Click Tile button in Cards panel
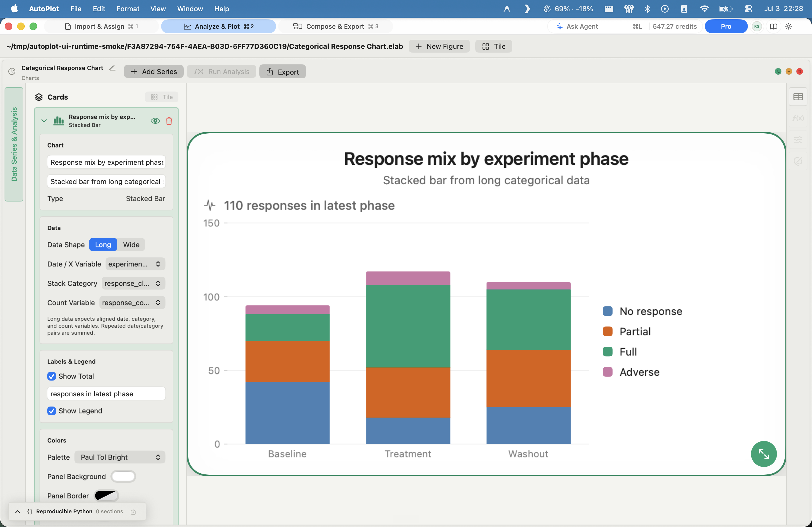This screenshot has width=812, height=527. [x=162, y=97]
